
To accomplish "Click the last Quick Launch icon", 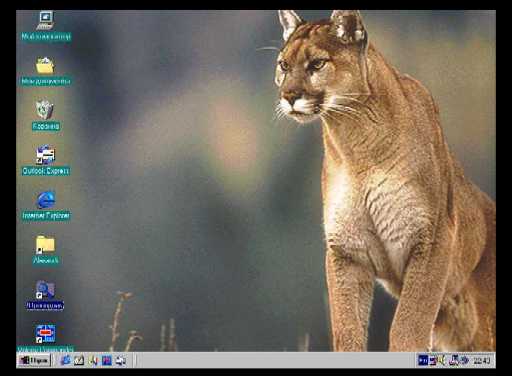I will [121, 360].
